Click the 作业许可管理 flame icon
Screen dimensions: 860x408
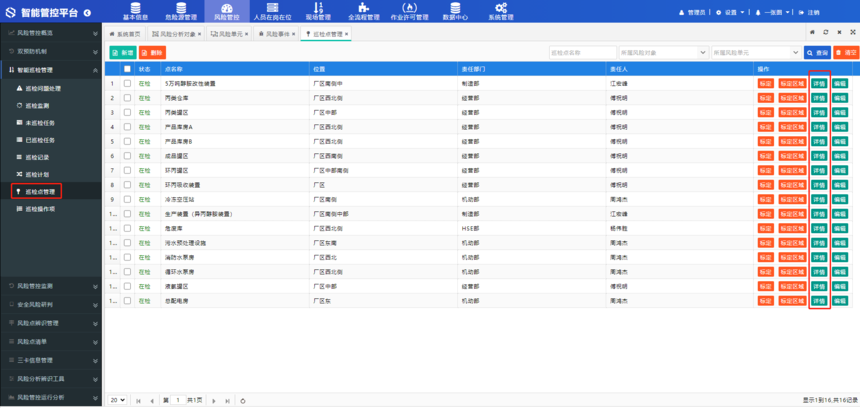coord(409,8)
